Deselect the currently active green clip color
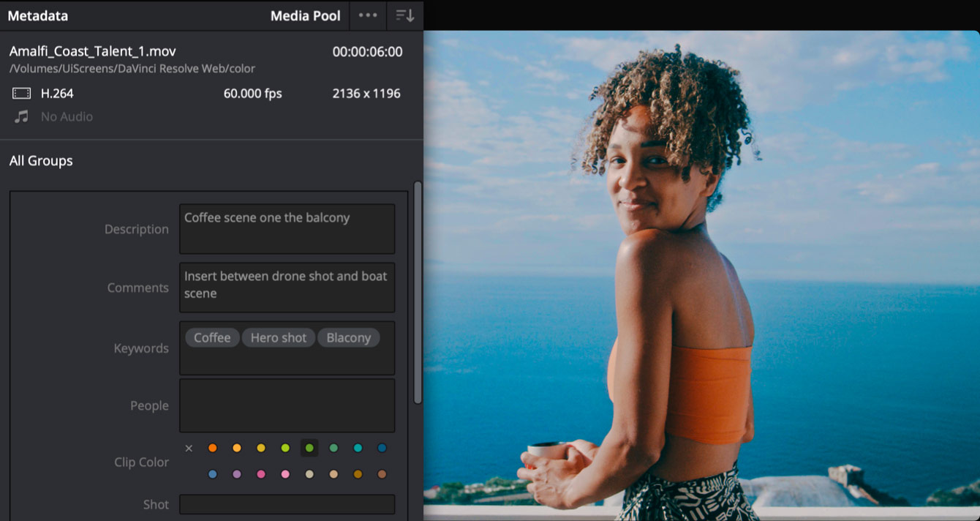The height and width of the screenshot is (521, 980). pos(309,448)
